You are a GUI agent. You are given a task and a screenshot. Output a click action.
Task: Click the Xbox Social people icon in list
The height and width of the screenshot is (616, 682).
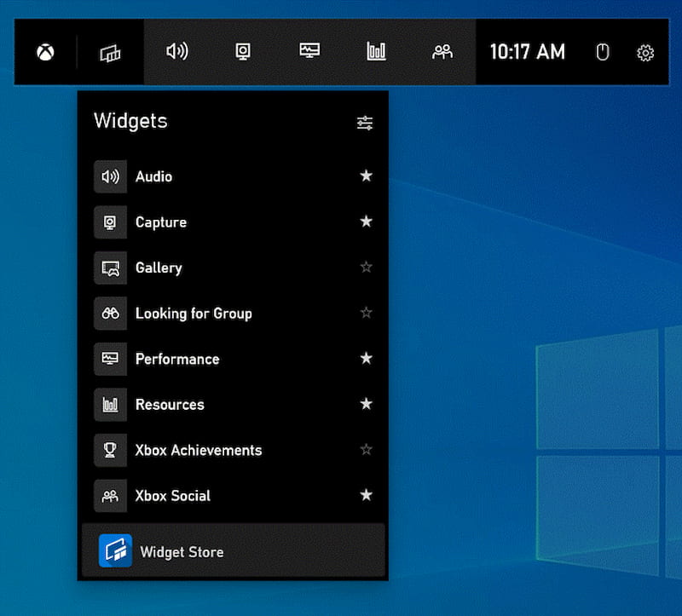tap(111, 496)
